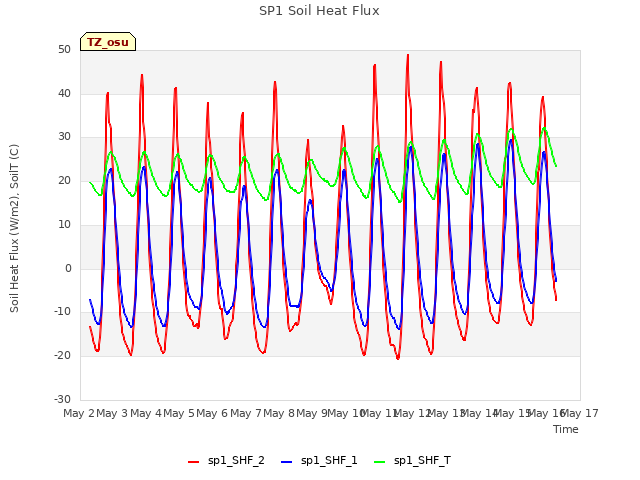Click the 0 y-axis tick label
Image resolution: width=640 pixels, height=480 pixels.
(x=68, y=269)
